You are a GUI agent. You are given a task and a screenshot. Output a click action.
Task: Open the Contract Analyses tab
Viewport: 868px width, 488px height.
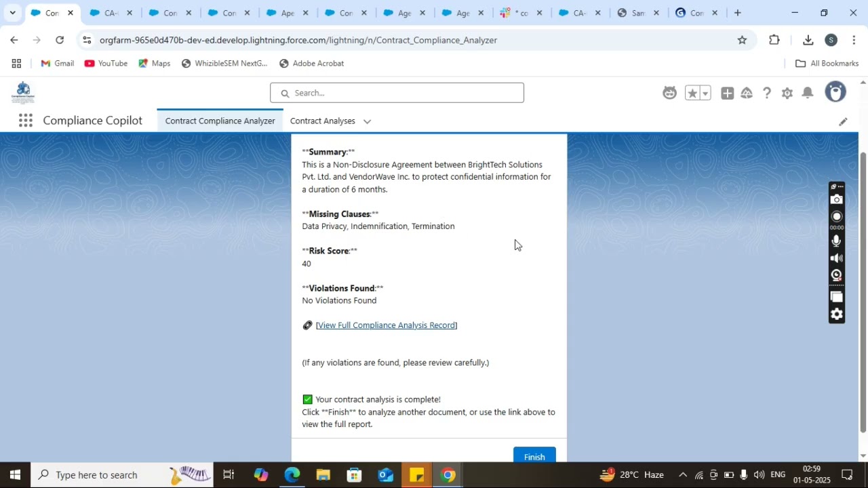tap(323, 121)
